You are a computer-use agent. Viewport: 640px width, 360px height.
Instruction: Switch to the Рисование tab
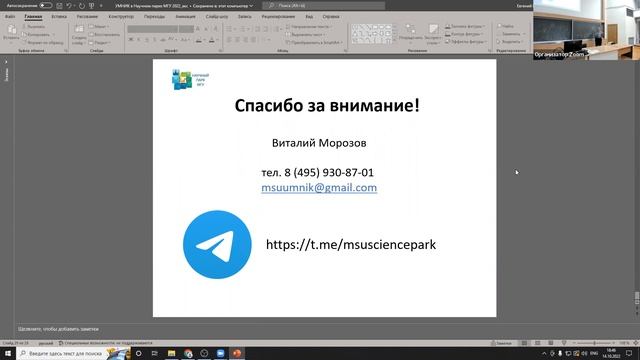click(87, 17)
